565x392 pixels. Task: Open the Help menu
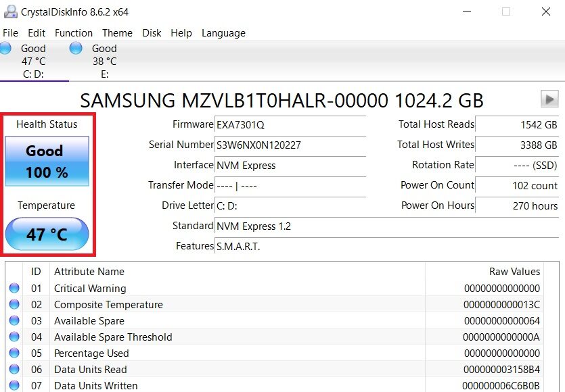(x=181, y=32)
